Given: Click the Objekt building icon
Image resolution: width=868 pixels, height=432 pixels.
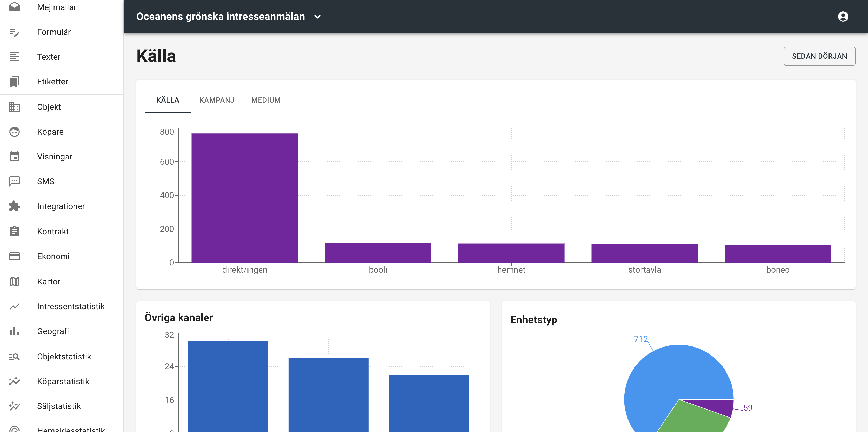Looking at the screenshot, I should 14,107.
